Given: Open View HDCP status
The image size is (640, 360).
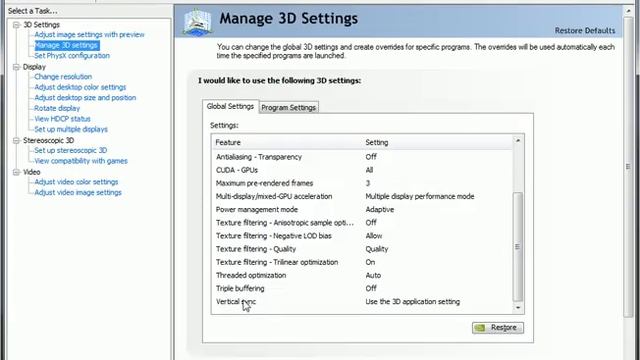Looking at the screenshot, I should point(62,119).
